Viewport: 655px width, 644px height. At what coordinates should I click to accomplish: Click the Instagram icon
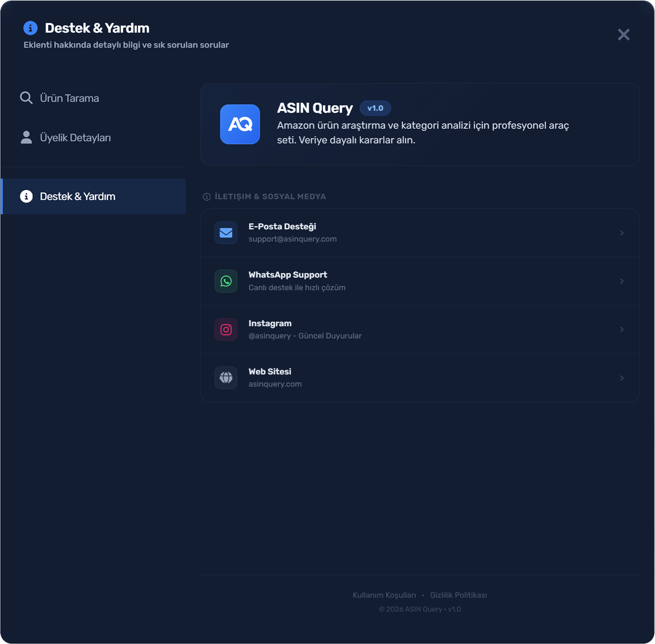tap(226, 330)
